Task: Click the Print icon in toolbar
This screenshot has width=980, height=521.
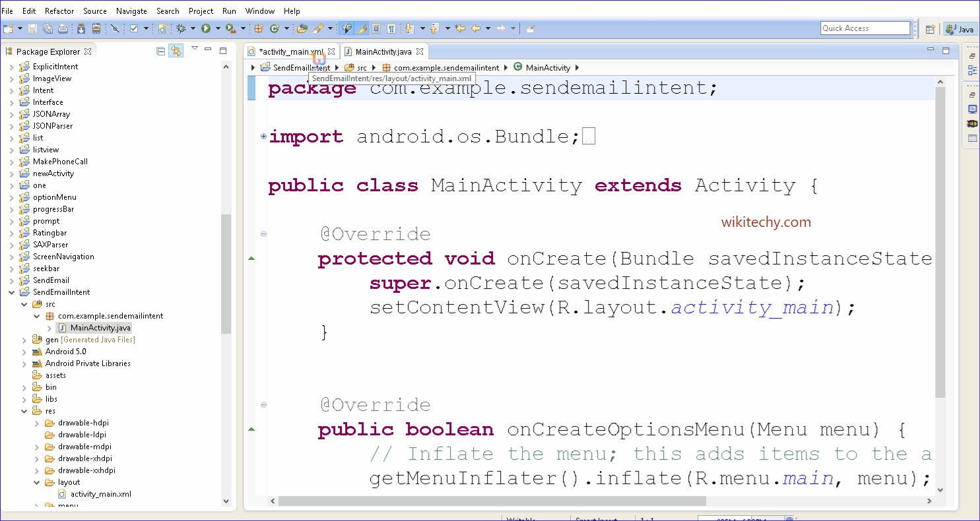Action: [x=63, y=28]
